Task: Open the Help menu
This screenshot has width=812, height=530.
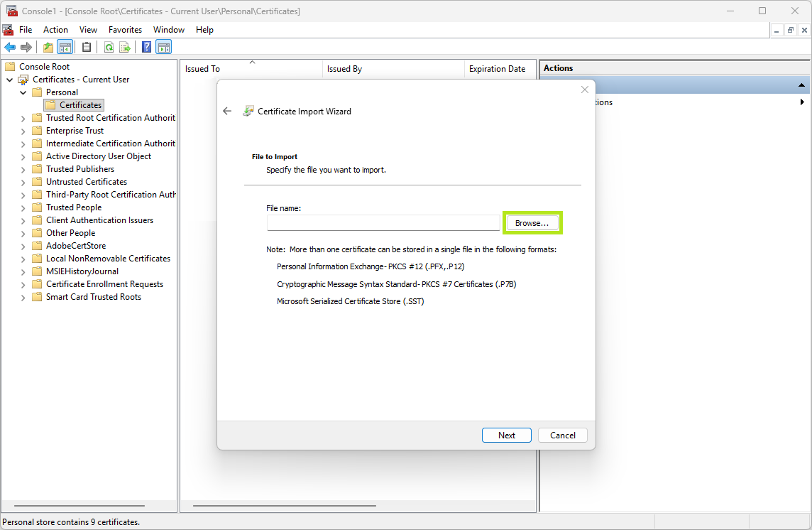Action: [x=204, y=30]
